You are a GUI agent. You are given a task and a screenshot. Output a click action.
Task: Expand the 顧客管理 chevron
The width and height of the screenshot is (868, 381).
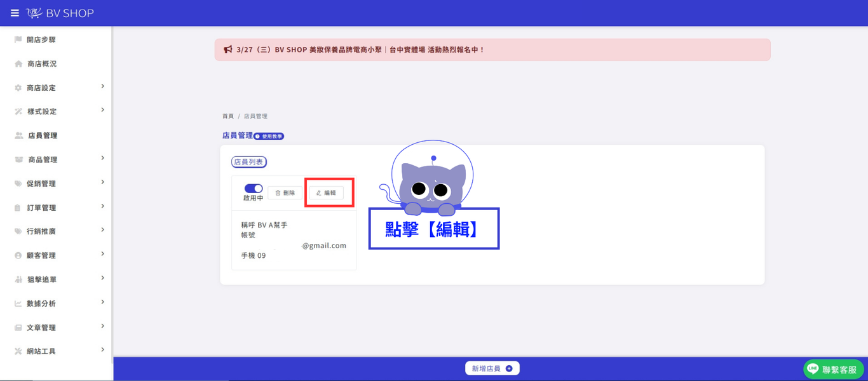(102, 254)
